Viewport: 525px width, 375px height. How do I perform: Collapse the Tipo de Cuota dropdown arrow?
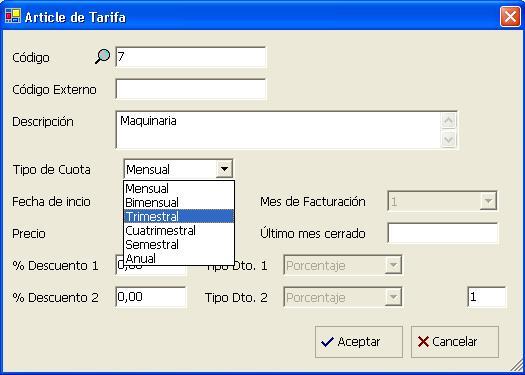[224, 169]
